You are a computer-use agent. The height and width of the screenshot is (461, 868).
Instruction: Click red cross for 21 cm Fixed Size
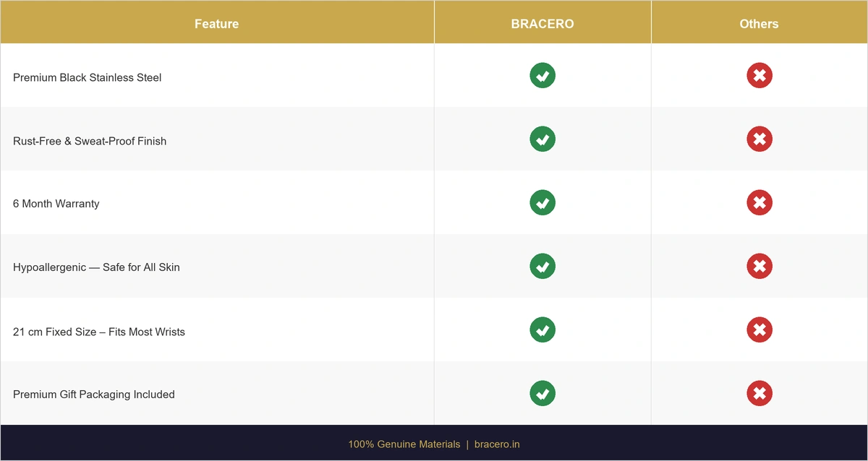[759, 329]
